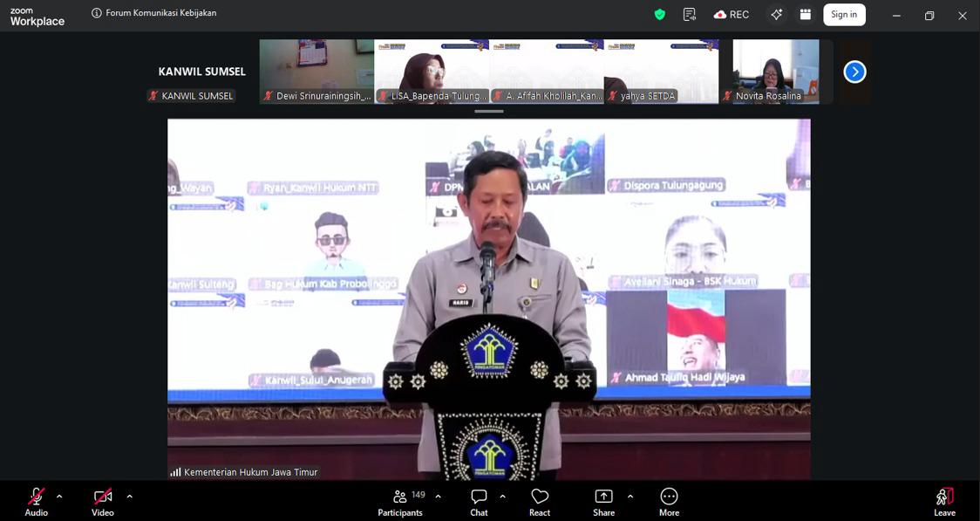Show more participant videos with blue arrow
This screenshot has width=980, height=521.
click(854, 71)
